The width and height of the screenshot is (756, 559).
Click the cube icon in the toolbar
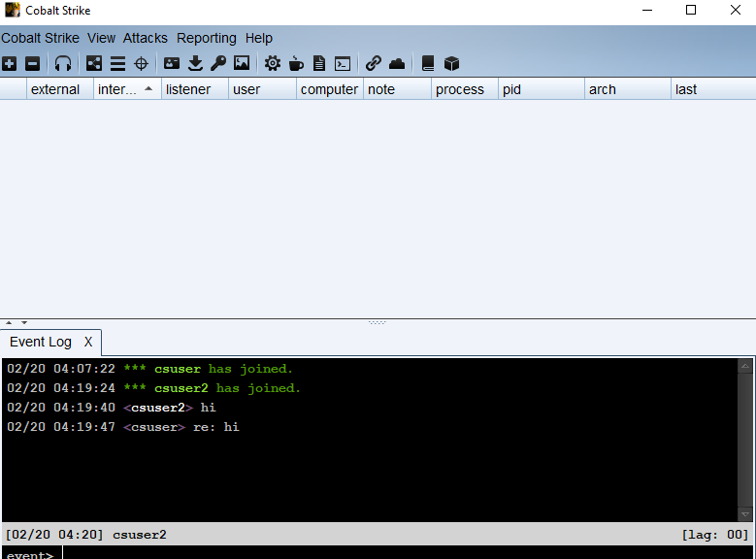451,64
